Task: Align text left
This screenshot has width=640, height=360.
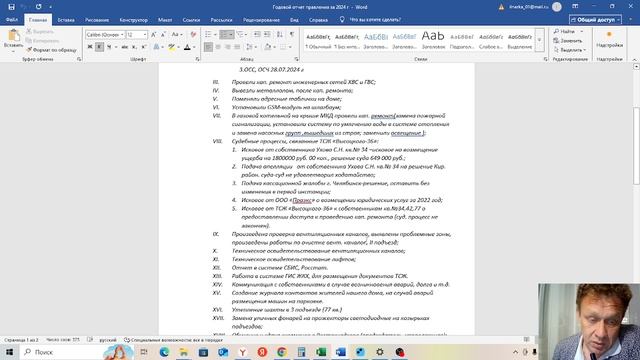Action: 208,47
